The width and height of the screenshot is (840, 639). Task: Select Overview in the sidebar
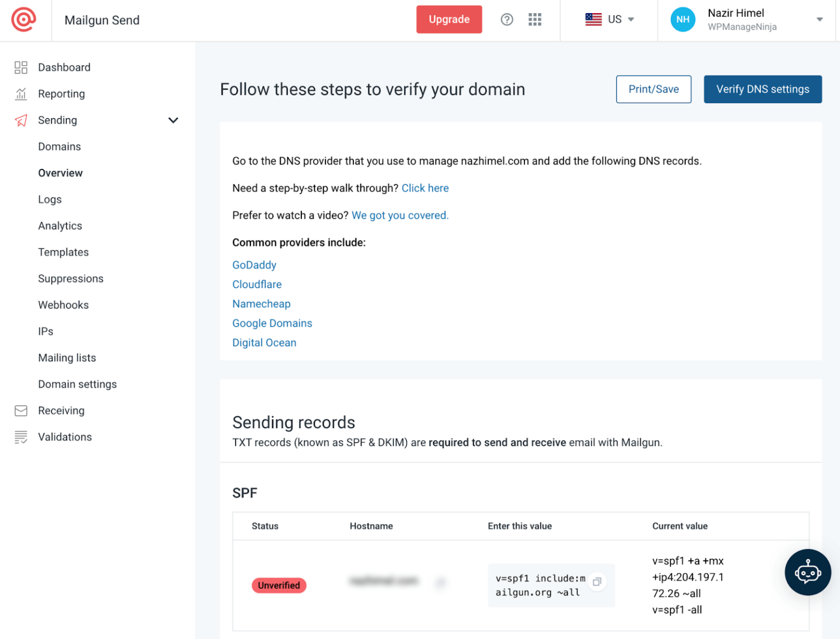click(x=60, y=173)
